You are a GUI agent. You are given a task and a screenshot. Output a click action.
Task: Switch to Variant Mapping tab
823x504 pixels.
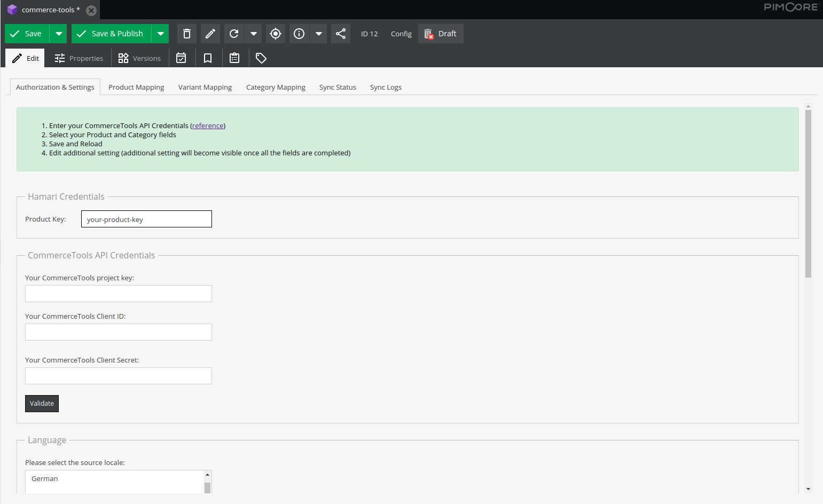pos(205,87)
